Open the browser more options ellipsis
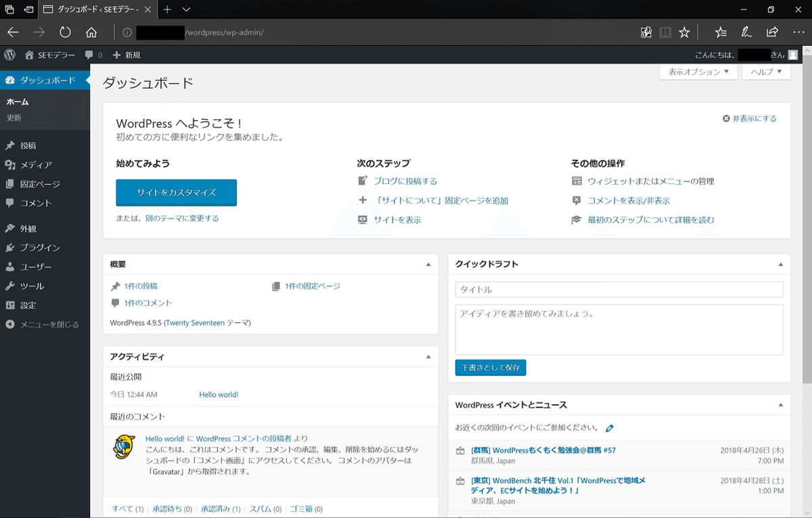Image resolution: width=812 pixels, height=518 pixels. pos(797,32)
